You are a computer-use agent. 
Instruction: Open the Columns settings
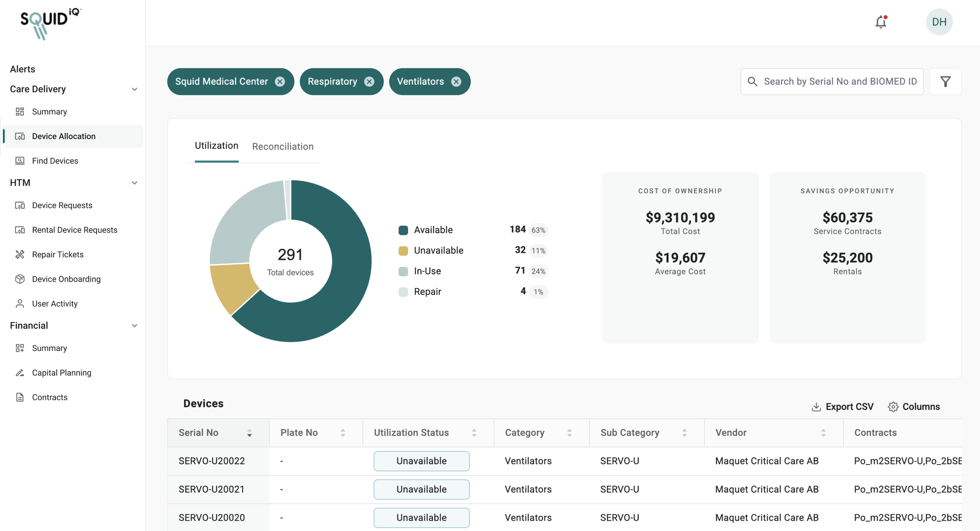point(914,407)
